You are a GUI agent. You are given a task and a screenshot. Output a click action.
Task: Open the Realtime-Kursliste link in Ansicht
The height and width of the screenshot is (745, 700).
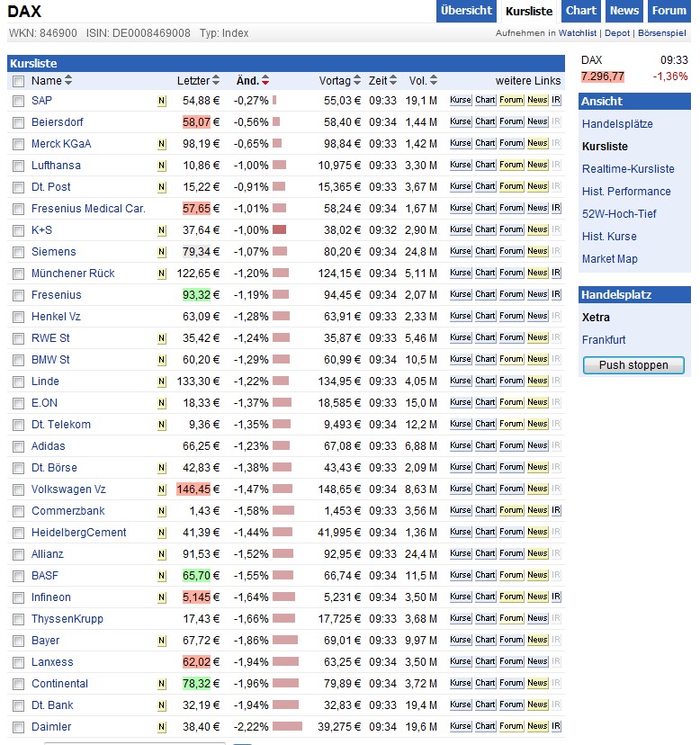628,169
